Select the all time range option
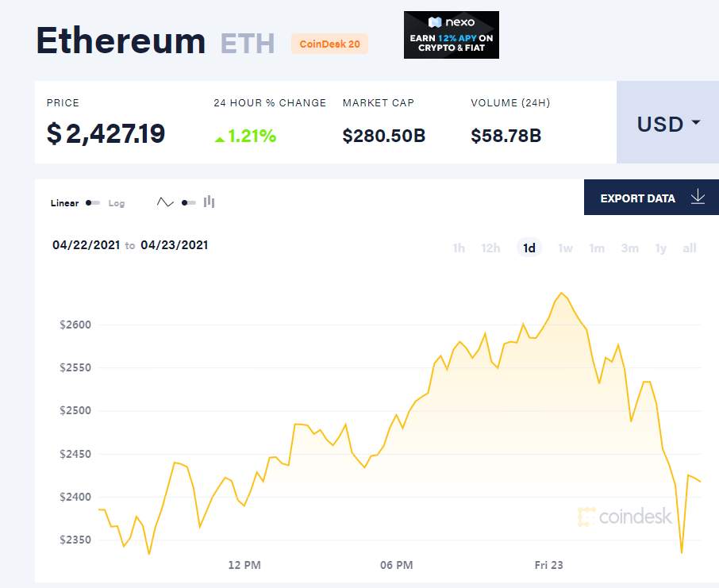Image resolution: width=719 pixels, height=588 pixels. [689, 248]
